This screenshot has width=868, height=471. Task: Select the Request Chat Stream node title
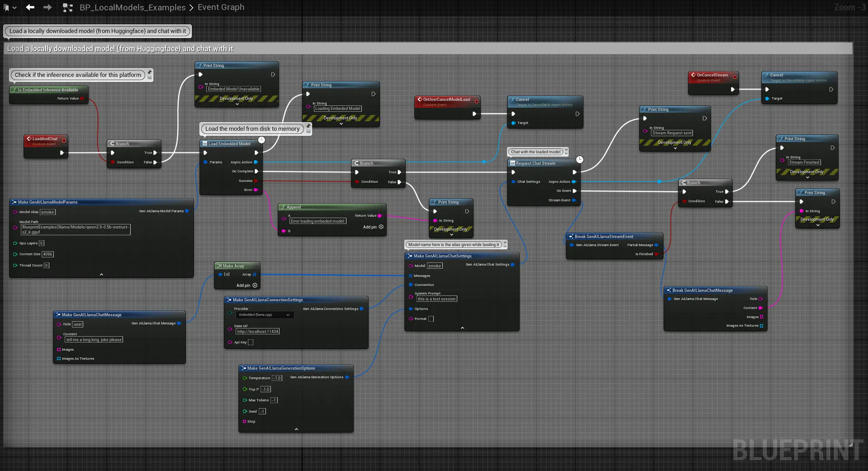coord(536,163)
